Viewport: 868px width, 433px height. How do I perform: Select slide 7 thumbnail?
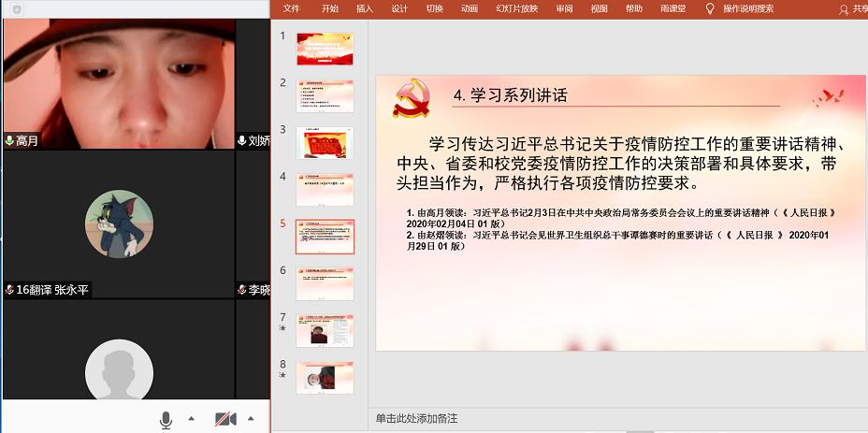click(325, 330)
